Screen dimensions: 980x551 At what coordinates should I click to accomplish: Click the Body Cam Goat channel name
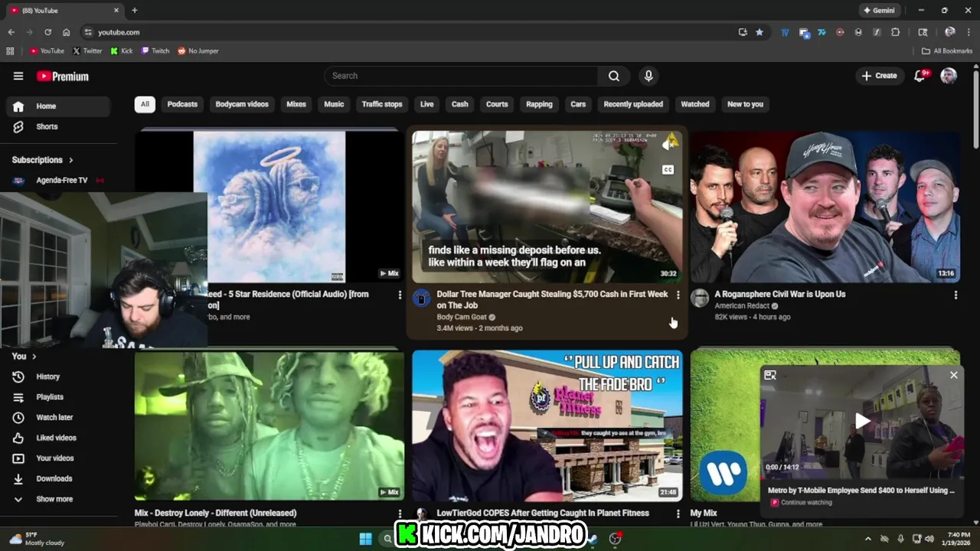point(462,317)
